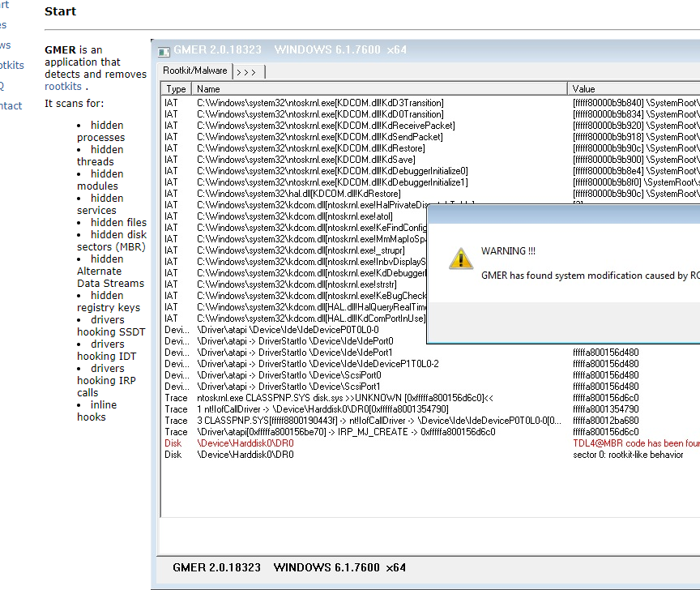Select row HAL.dll!HalQueryRealTime
The image size is (700, 590).
point(294,307)
